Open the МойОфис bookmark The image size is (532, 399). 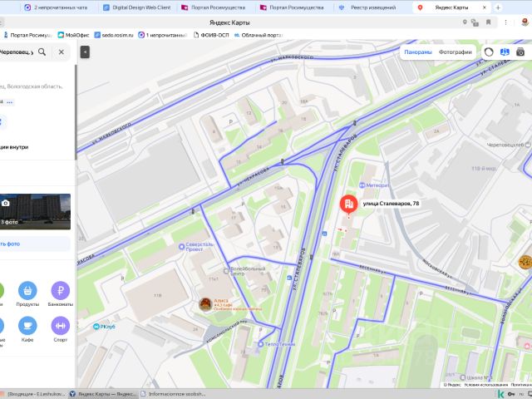tap(73, 35)
